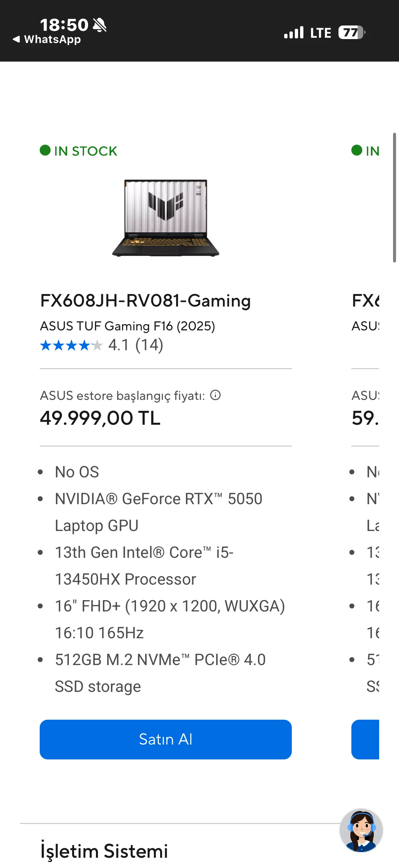This screenshot has width=399, height=868.
Task: Tap the cellular signal bars icon
Action: coord(293,33)
